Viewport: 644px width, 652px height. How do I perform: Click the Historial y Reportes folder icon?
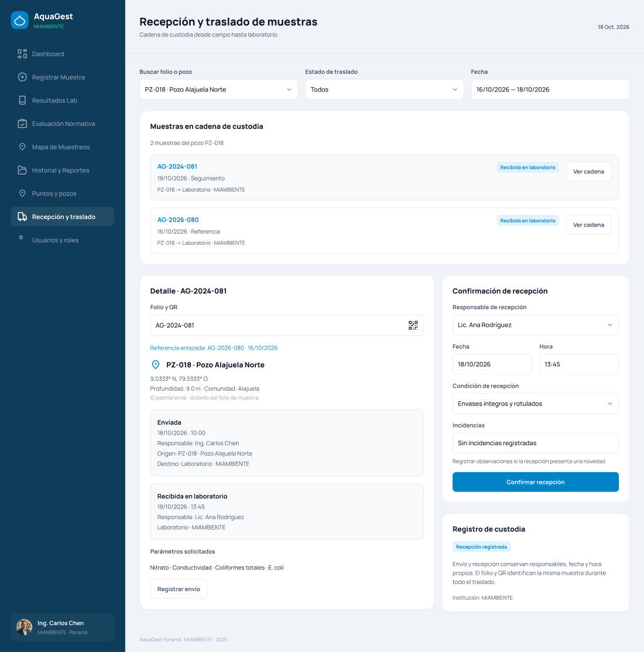click(x=22, y=170)
